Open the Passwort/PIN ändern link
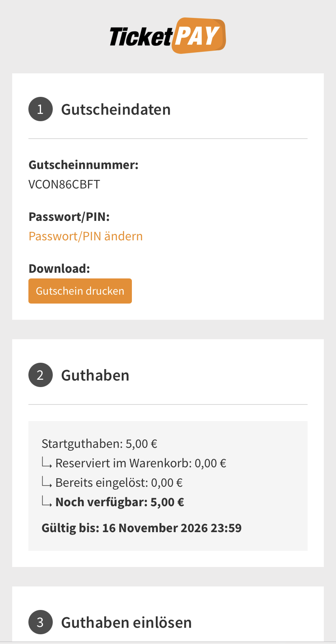 (86, 236)
